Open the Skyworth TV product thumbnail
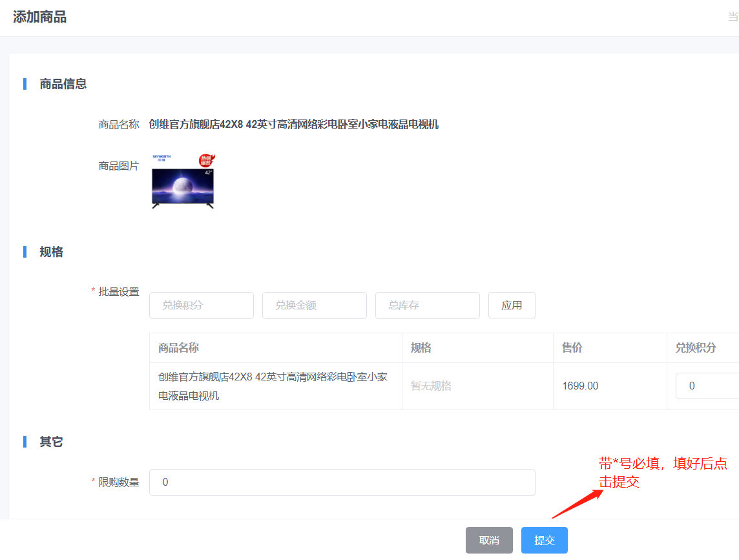The height and width of the screenshot is (560, 739). [183, 181]
